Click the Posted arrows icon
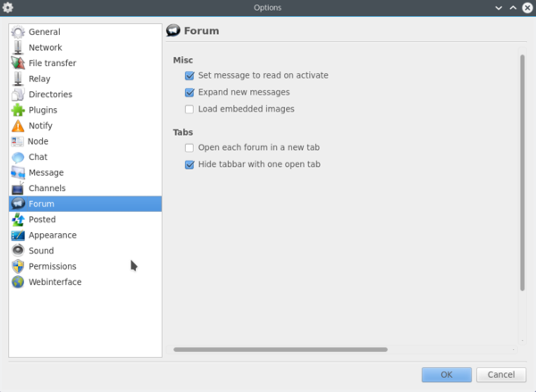 click(x=18, y=220)
